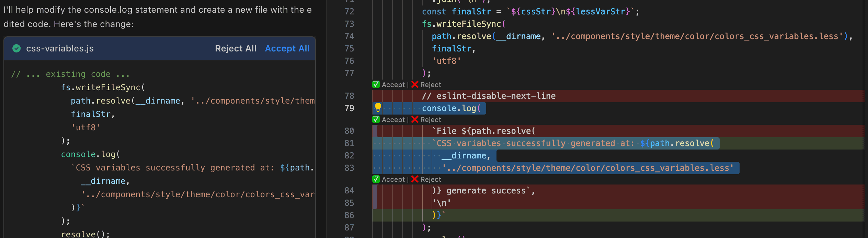This screenshot has width=868, height=238.
Task: Click red X icon above line 80
Action: point(415,119)
